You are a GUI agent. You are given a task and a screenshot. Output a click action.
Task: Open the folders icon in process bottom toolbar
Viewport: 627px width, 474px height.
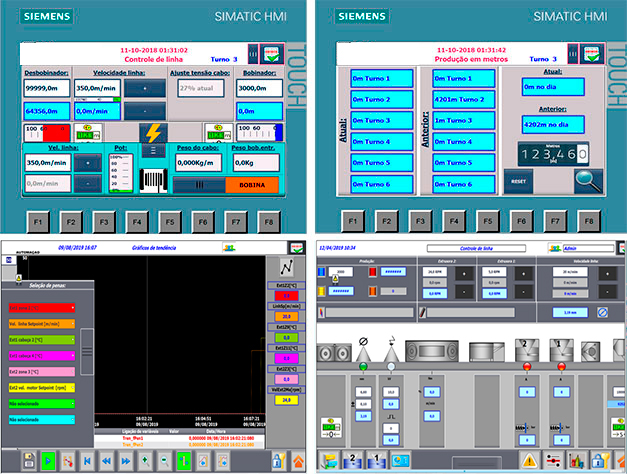(329, 460)
